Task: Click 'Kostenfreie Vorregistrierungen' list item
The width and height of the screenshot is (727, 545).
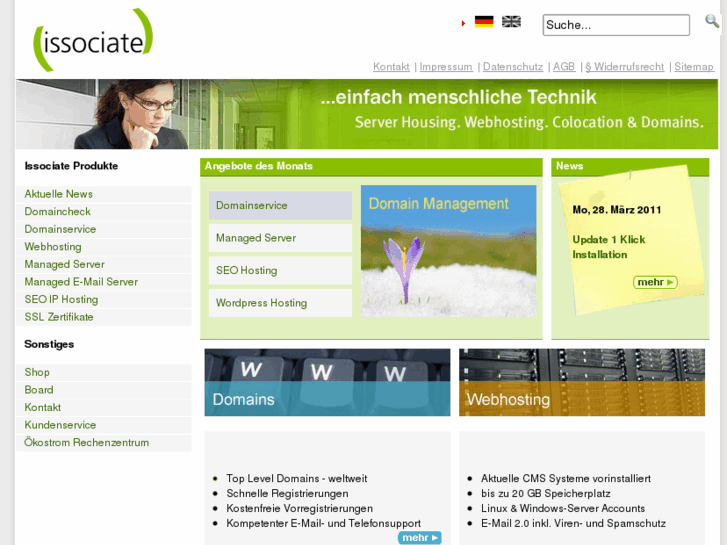Action: pos(300,508)
